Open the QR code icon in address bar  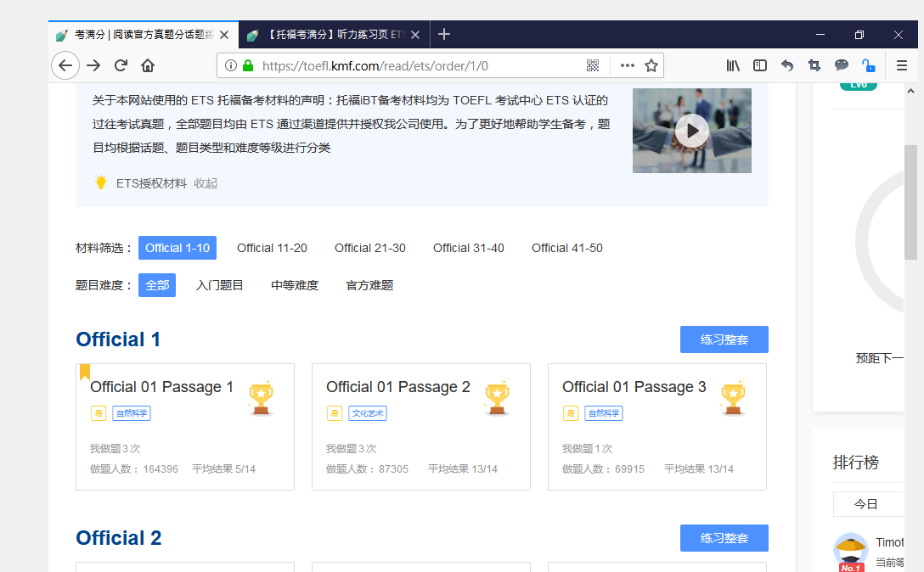[x=593, y=65]
